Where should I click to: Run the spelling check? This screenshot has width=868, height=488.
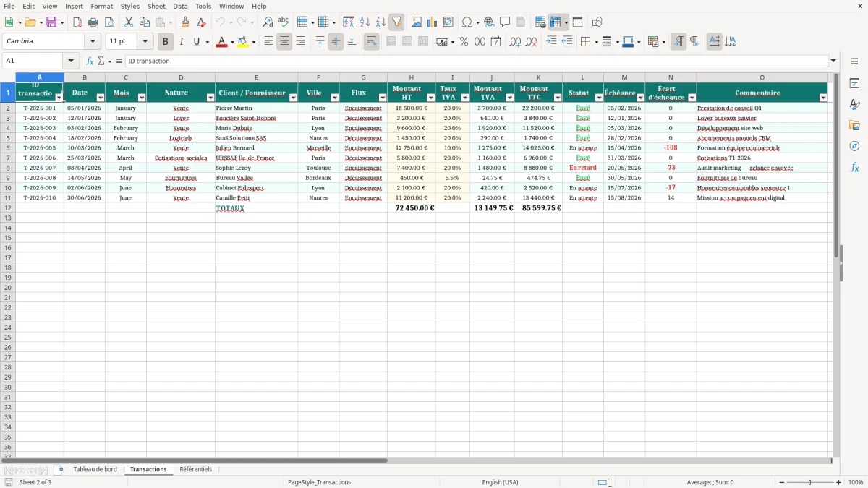[x=284, y=22]
